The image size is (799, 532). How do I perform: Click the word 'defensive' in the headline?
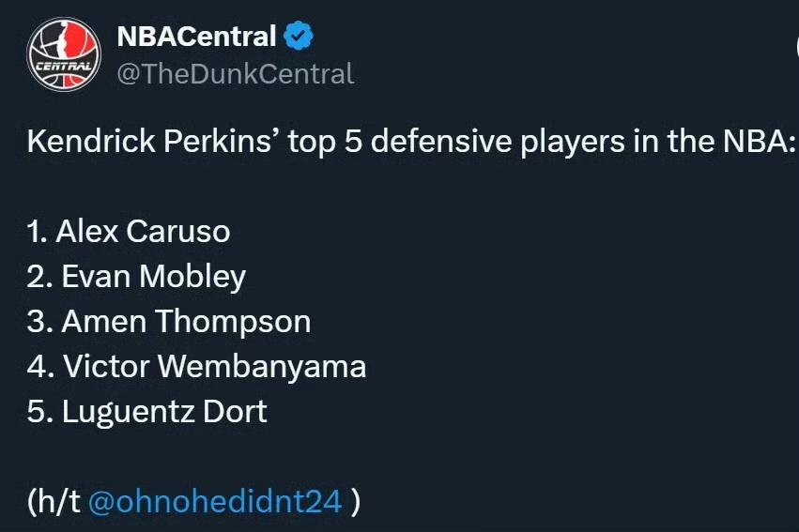pos(440,141)
